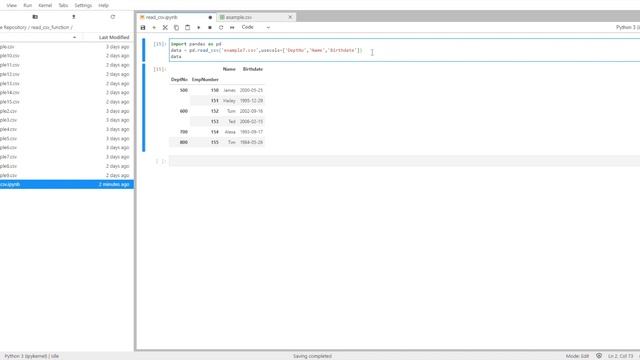The image size is (640, 360).
Task: Click the EmpNumber index header in output
Action: point(205,80)
